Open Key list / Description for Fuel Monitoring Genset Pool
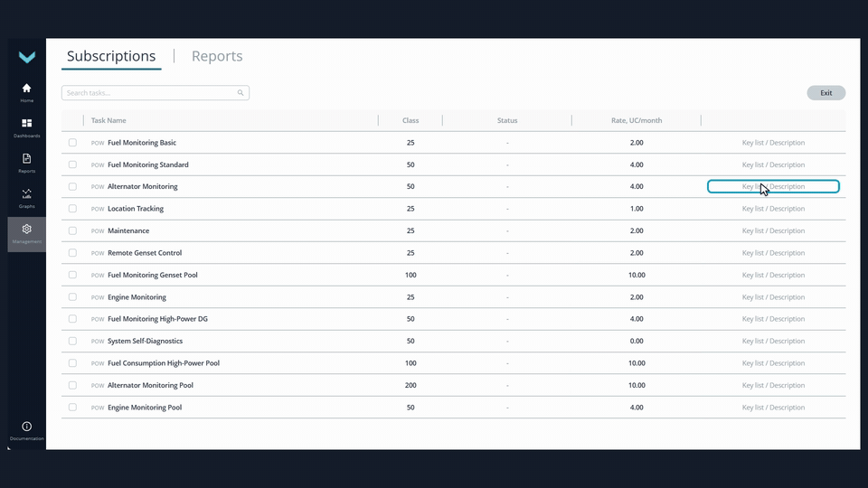Viewport: 868px width, 488px height. pos(773,275)
